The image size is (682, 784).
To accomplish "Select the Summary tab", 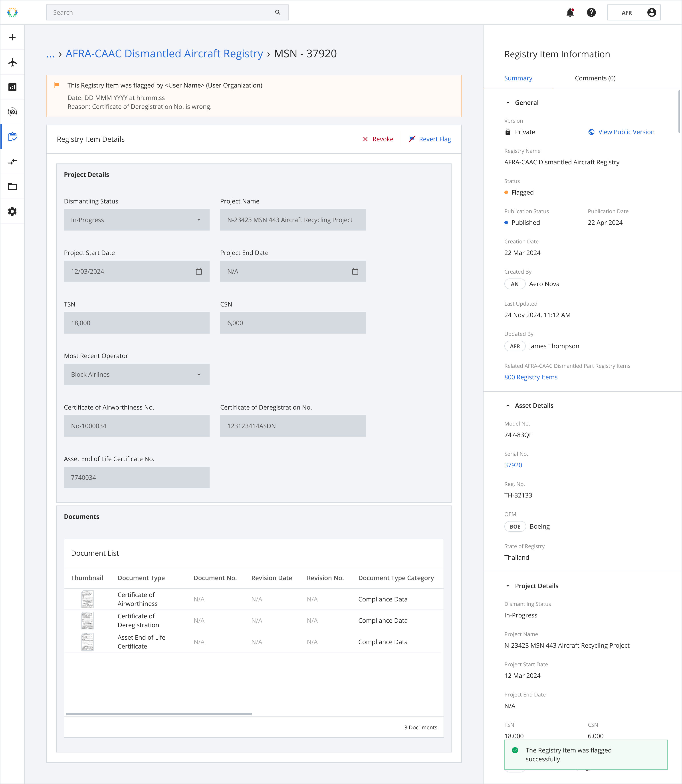I will 518,78.
